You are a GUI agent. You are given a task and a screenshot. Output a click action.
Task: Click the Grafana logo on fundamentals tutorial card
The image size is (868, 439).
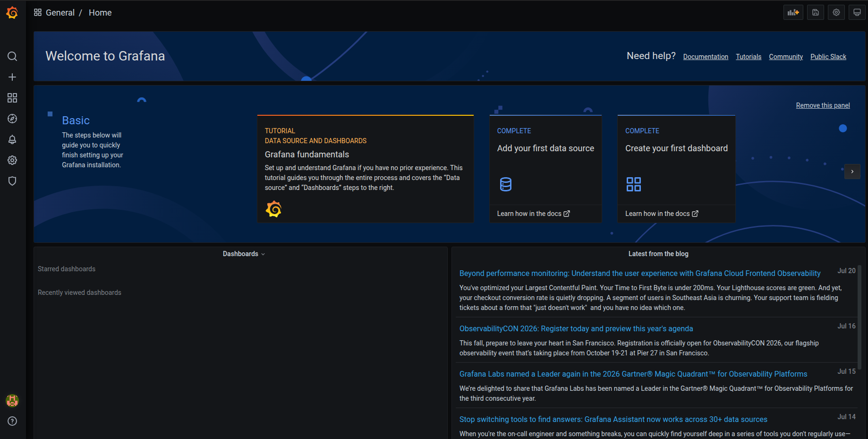[x=273, y=209]
